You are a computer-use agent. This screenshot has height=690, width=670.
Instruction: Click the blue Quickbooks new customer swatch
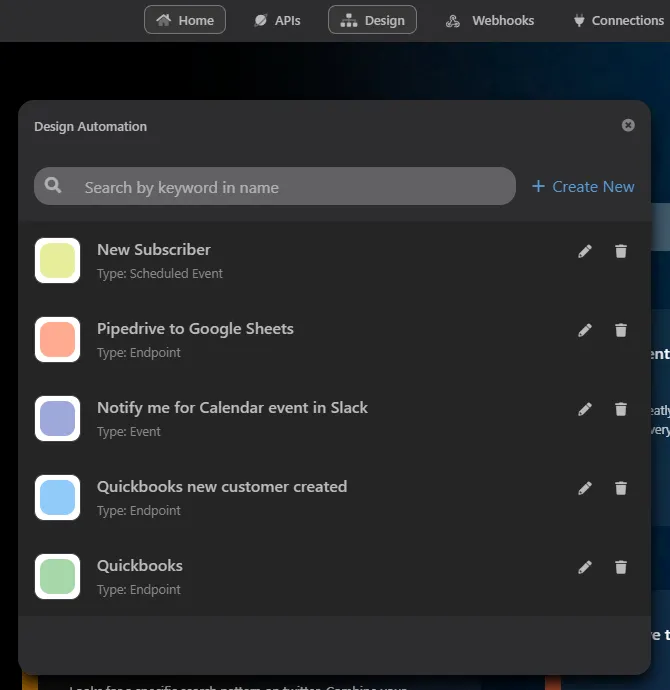(x=58, y=498)
